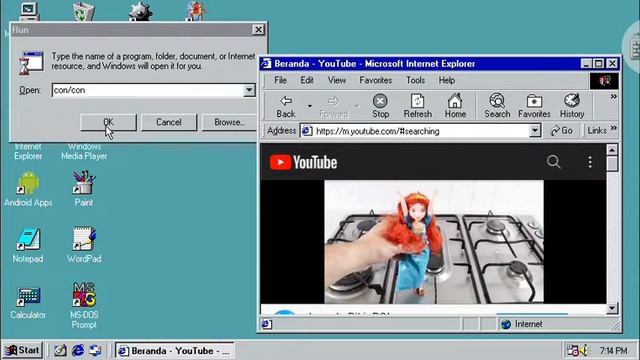The height and width of the screenshot is (360, 640).
Task: Click the vertical scrollbar thumb in browser
Action: (612, 163)
